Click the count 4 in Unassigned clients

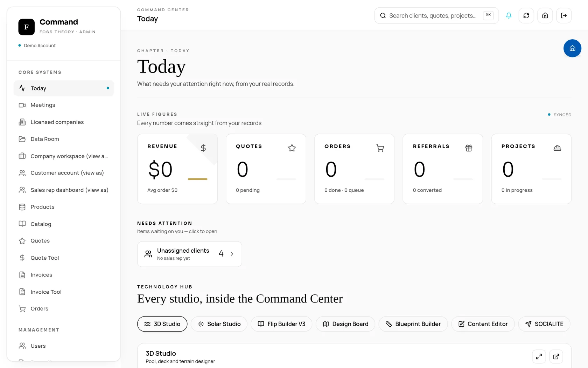pos(221,254)
